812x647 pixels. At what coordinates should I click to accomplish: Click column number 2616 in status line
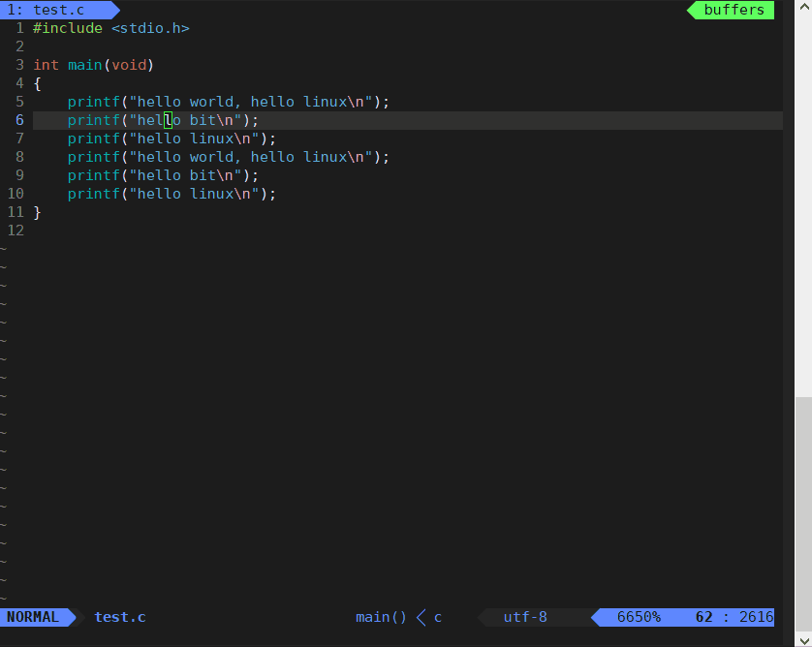coord(756,617)
